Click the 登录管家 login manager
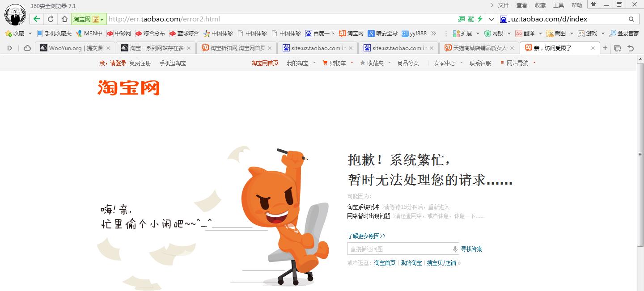Viewport: 644px width, 291px height. (624, 33)
